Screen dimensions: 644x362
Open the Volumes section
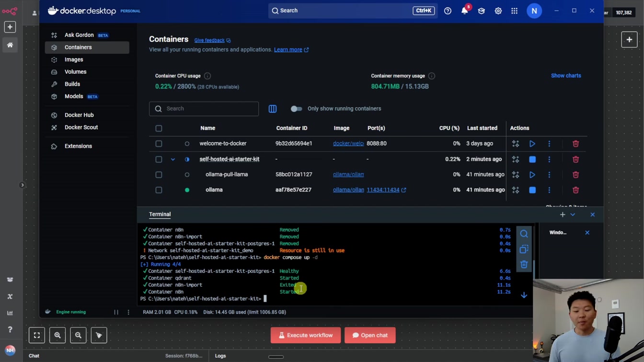pyautogui.click(x=75, y=72)
